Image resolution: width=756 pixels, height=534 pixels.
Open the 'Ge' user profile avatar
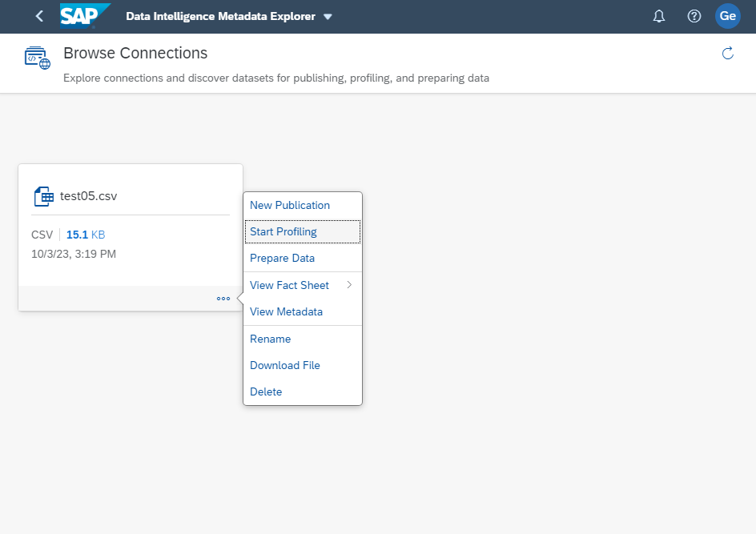727,17
